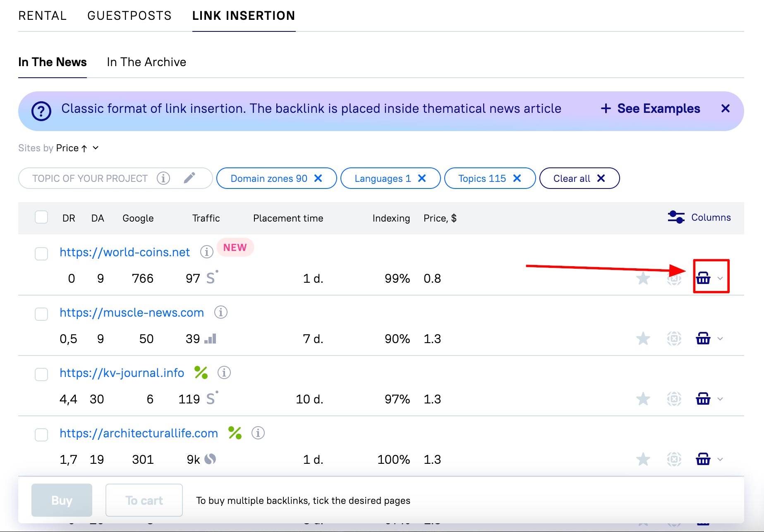Click blacklist icon on muscle-news.com row
This screenshot has width=764, height=532.
pos(674,339)
